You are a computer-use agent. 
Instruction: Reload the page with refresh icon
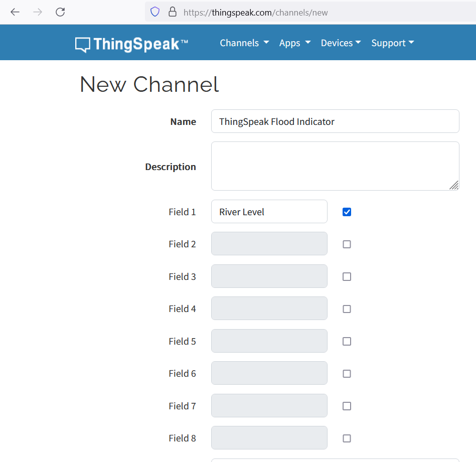pyautogui.click(x=60, y=12)
